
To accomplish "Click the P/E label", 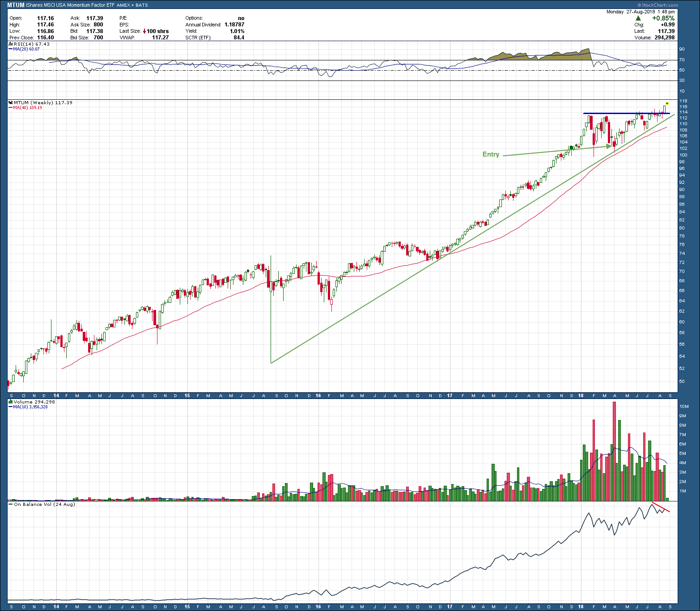I will pyautogui.click(x=123, y=18).
